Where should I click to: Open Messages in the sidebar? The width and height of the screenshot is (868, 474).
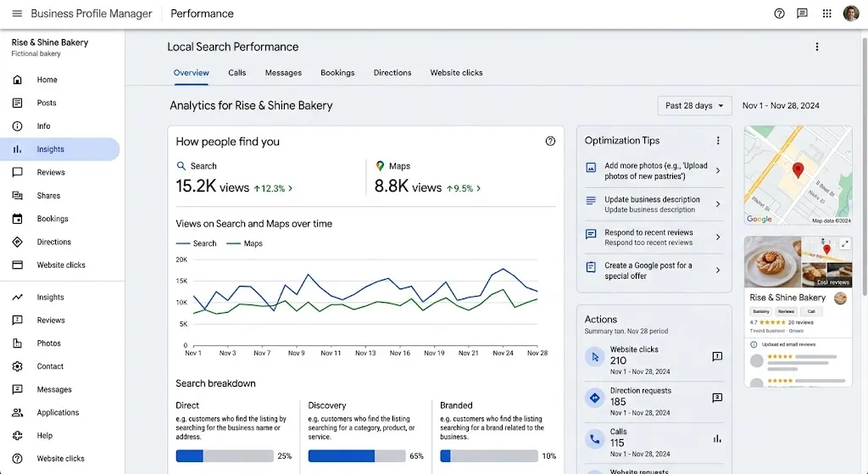60,390
